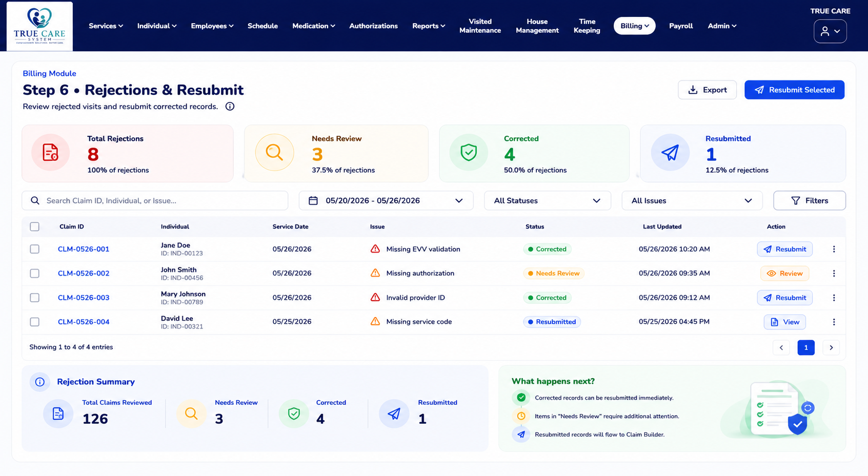Check the box for CLM-0526-004

click(x=34, y=322)
